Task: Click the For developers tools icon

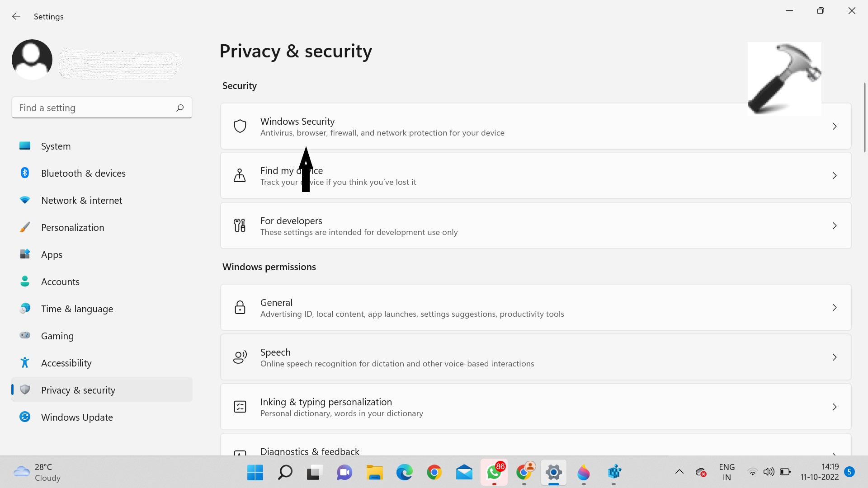Action: 240,225
